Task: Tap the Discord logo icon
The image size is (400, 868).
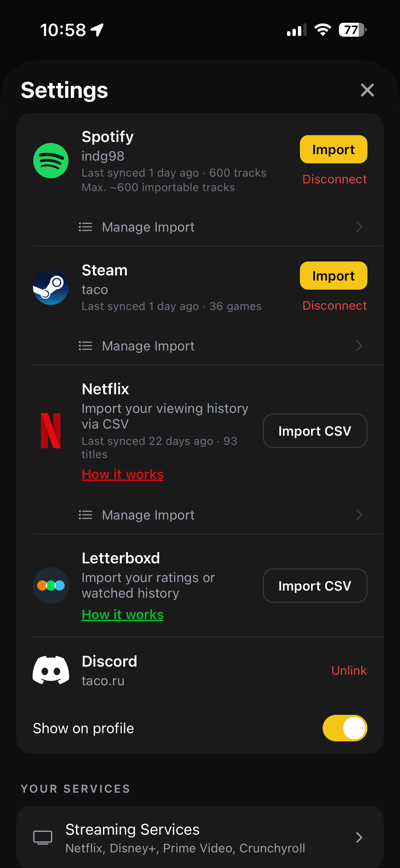Action: (51, 670)
